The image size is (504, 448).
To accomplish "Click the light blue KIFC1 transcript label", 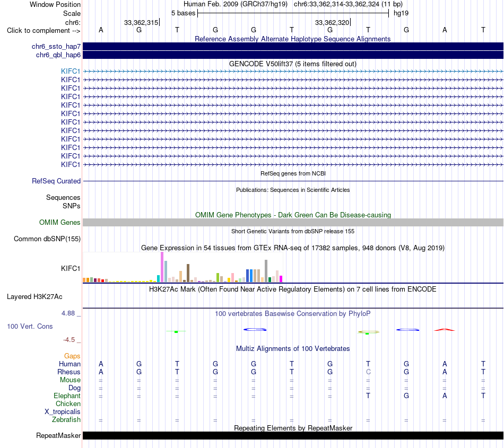I will click(71, 71).
